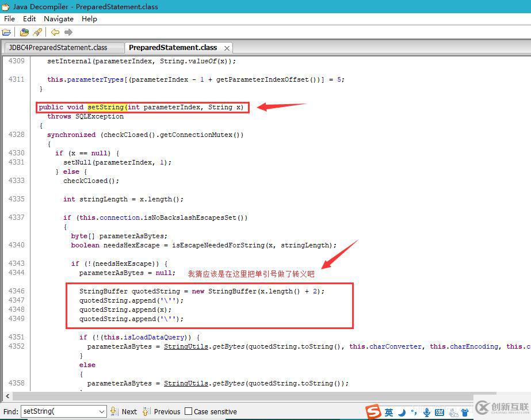Open the Sogou soft keyboard icon

439,412
